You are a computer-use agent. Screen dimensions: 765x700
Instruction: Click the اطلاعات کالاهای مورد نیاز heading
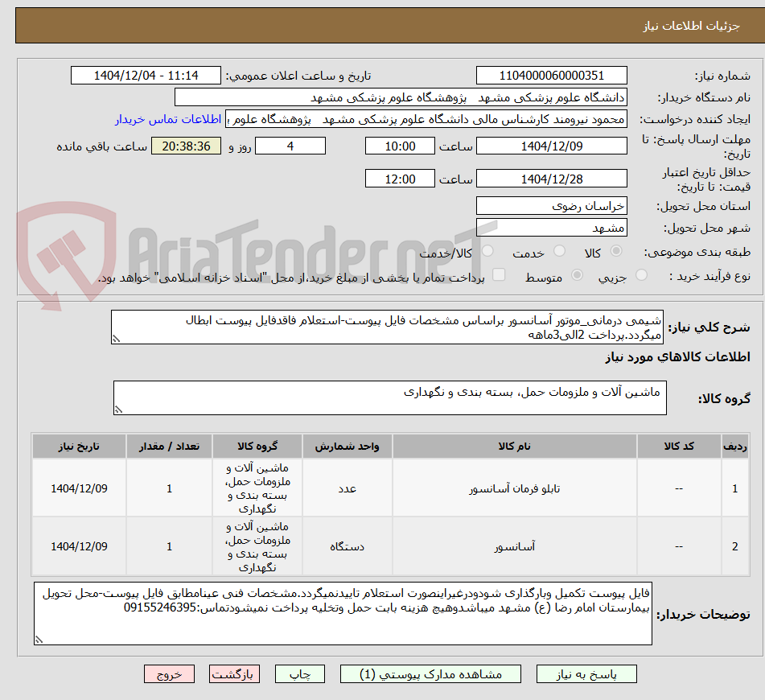tap(677, 357)
